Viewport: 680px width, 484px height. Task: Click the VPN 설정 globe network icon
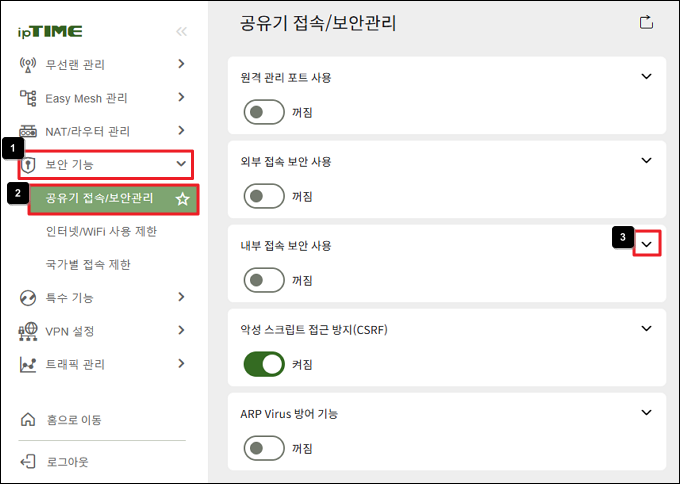click(28, 331)
